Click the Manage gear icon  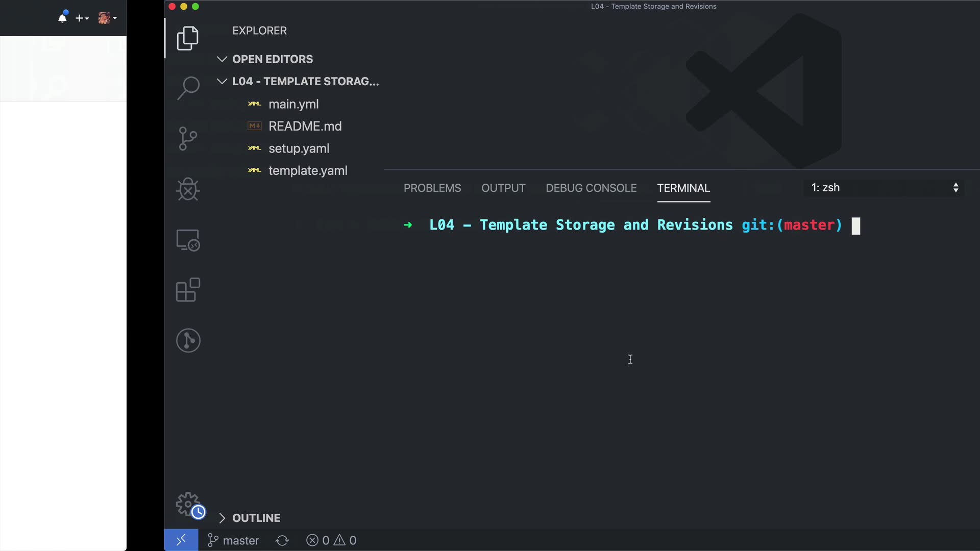(x=188, y=504)
